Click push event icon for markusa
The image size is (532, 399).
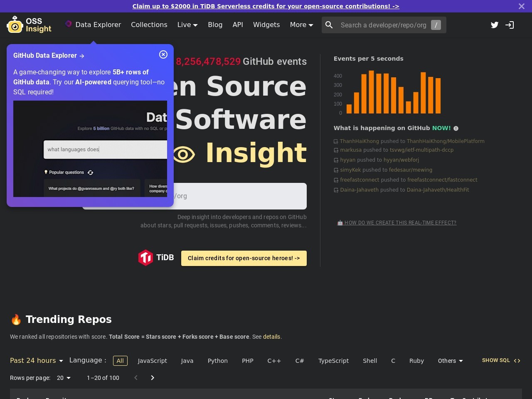tap(336, 150)
